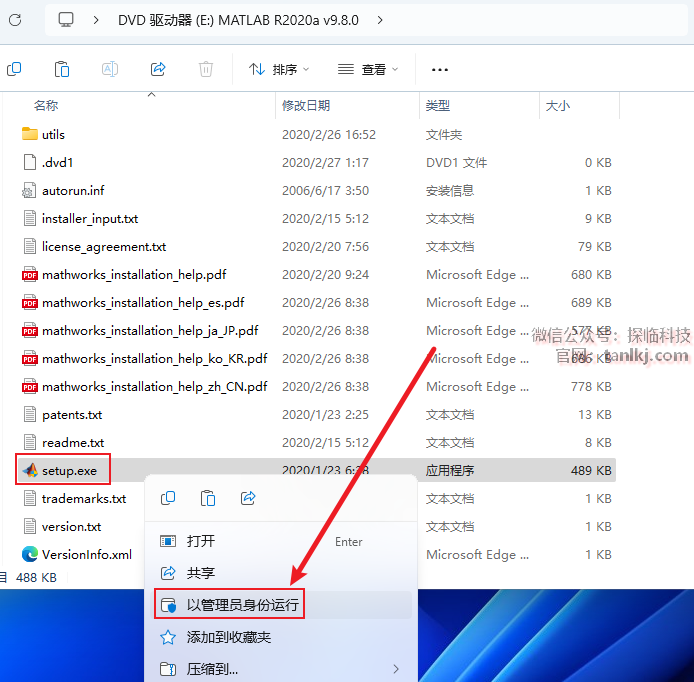Select mathworks_installation_help_zh_CN.pdf PDF icon
694x682 pixels.
click(x=30, y=386)
